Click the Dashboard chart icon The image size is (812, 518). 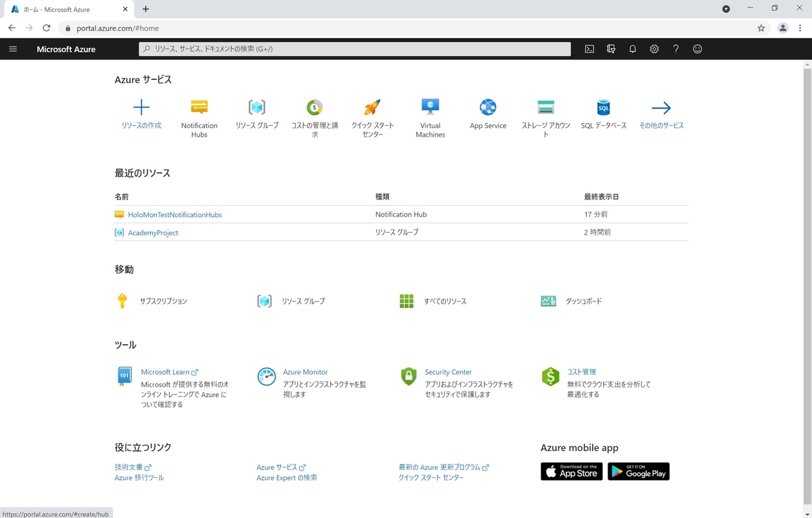pyautogui.click(x=549, y=301)
